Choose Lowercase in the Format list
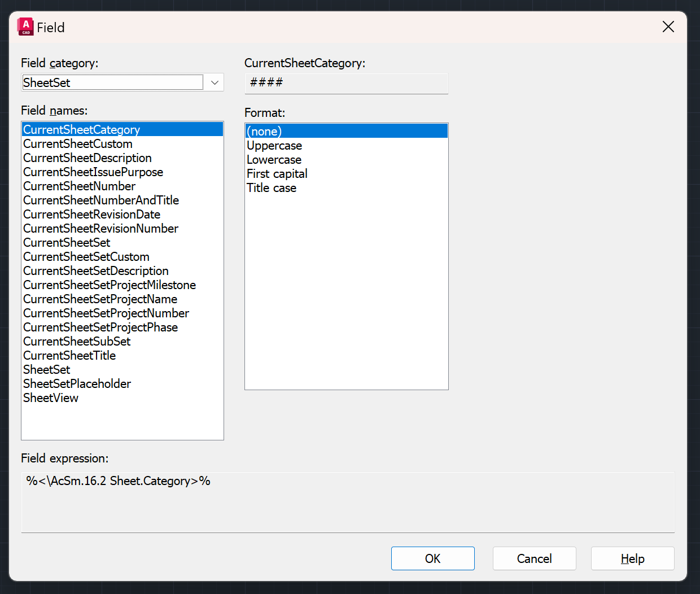This screenshot has width=700, height=594. tap(274, 160)
